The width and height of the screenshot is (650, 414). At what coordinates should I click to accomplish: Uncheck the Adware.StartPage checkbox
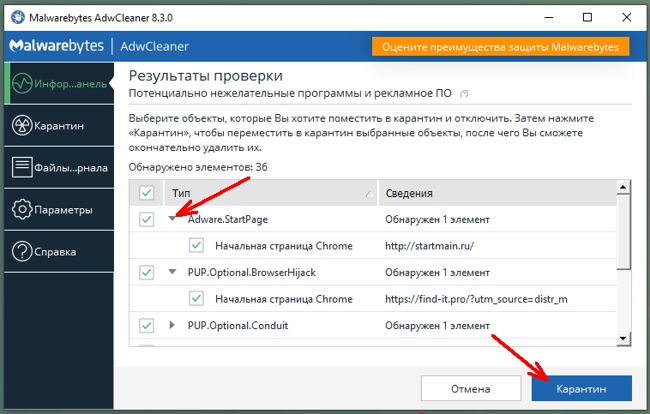point(146,219)
